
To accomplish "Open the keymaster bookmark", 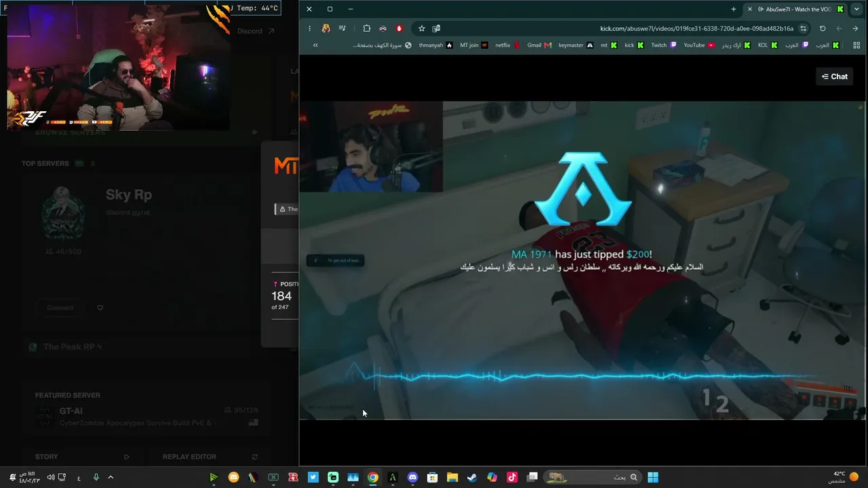I will pos(576,45).
